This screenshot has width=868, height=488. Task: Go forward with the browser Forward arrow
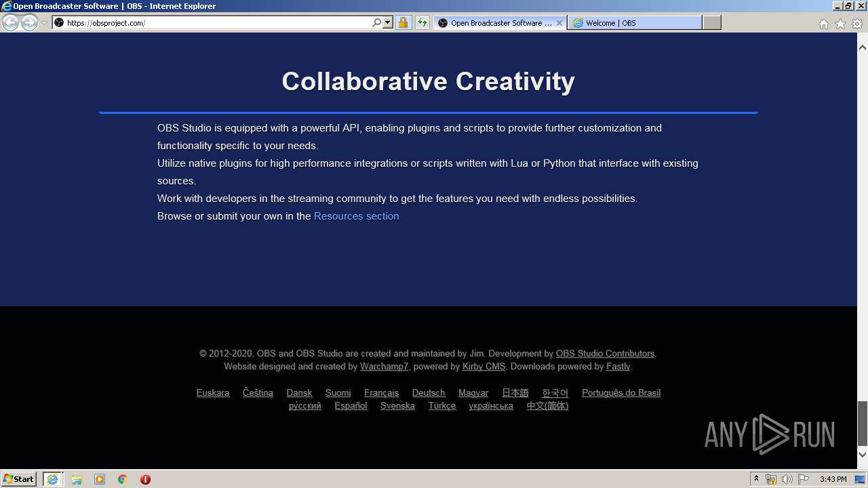point(29,22)
